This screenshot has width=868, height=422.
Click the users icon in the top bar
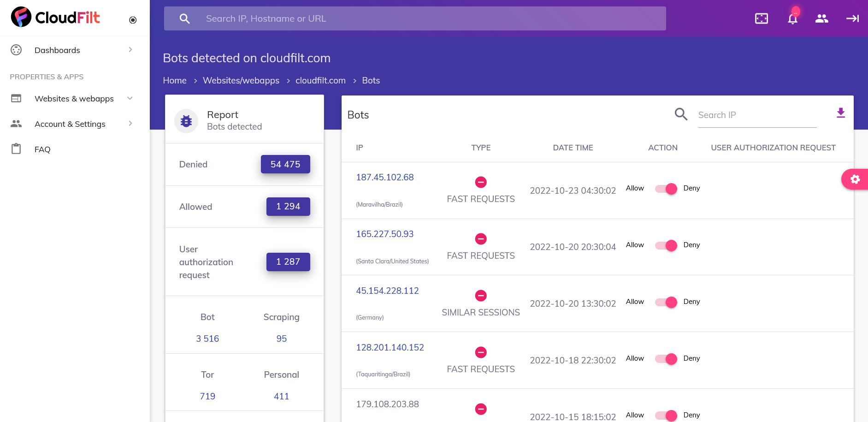pyautogui.click(x=822, y=18)
